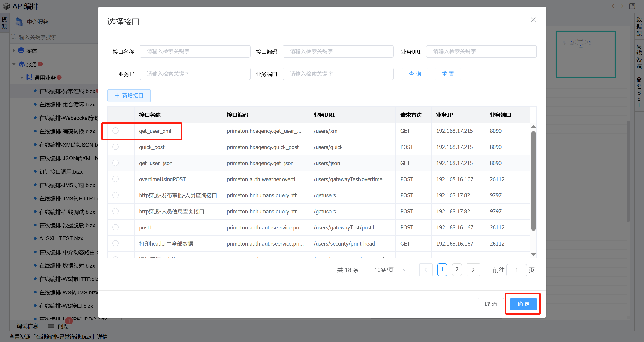Image resolution: width=644 pixels, height=342 pixels.
Task: Collapse the 服务 tree node
Action: pyautogui.click(x=14, y=64)
